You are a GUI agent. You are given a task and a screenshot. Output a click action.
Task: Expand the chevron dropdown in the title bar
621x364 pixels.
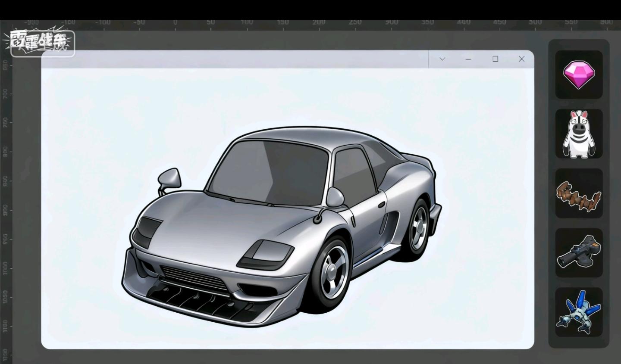(x=442, y=59)
